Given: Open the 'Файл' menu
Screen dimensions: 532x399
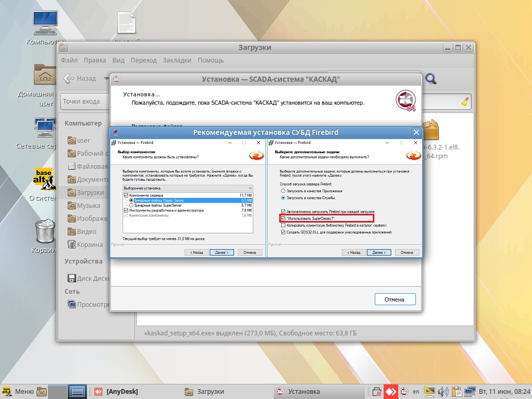Looking at the screenshot, I should pos(69,60).
